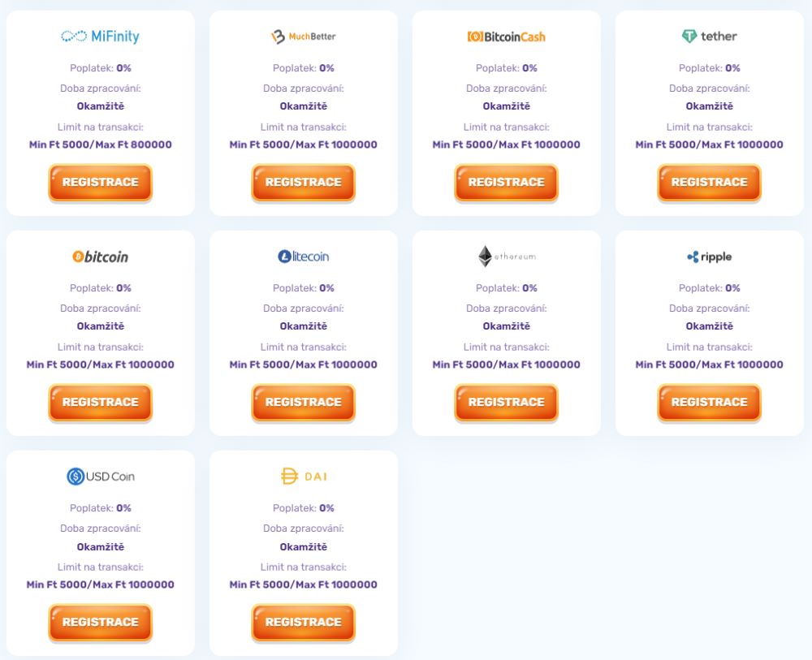The image size is (812, 660).
Task: Select the BitcoinCash logo
Action: (x=507, y=37)
